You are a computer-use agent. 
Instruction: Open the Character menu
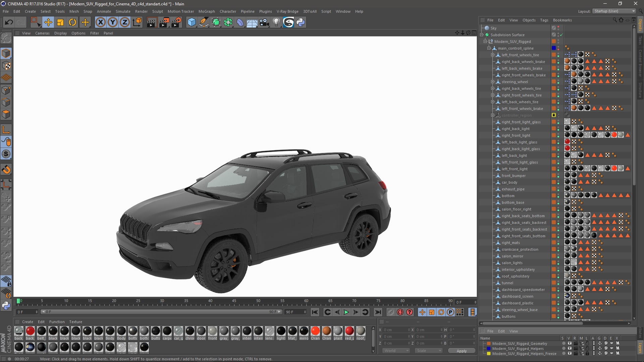[228, 11]
